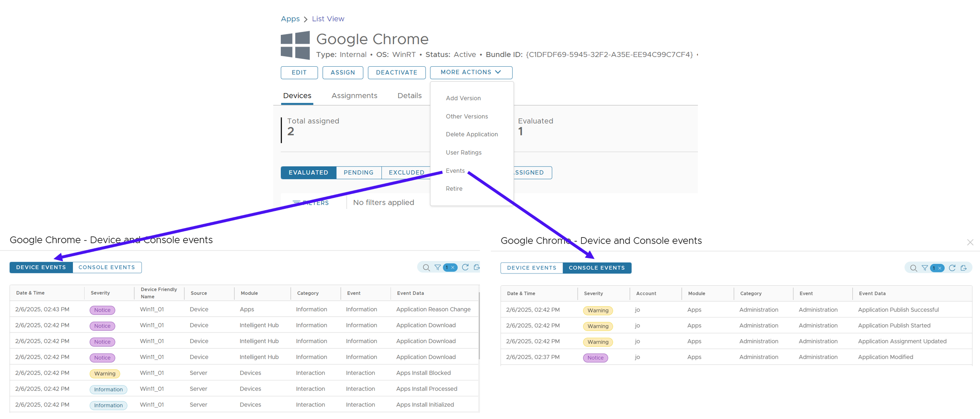The height and width of the screenshot is (419, 980).
Task: Select Device Events in the right panel
Action: 531,268
